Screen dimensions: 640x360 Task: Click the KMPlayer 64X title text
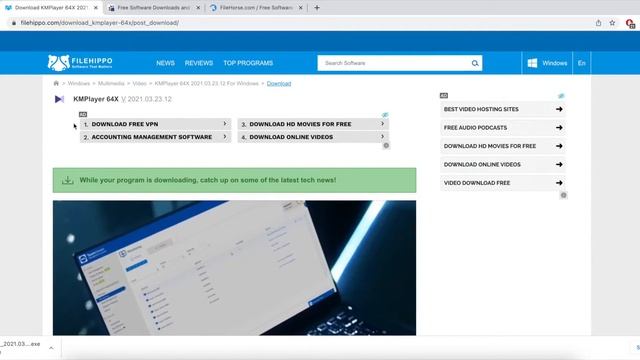[96, 99]
